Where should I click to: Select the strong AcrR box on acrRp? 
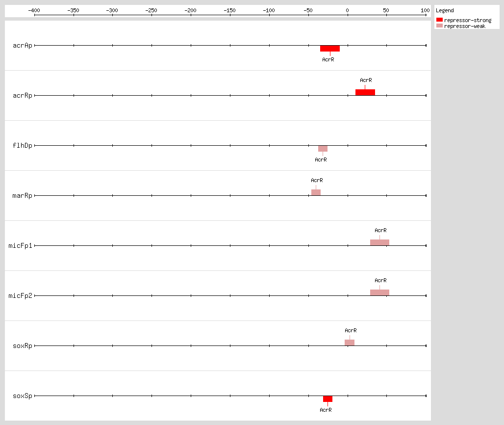[x=365, y=92]
